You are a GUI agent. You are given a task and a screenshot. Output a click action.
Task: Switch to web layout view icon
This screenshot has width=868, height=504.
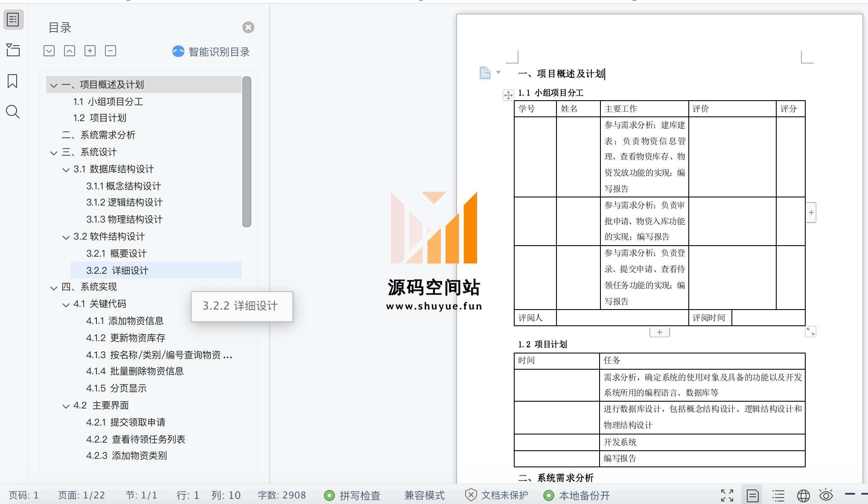point(803,495)
